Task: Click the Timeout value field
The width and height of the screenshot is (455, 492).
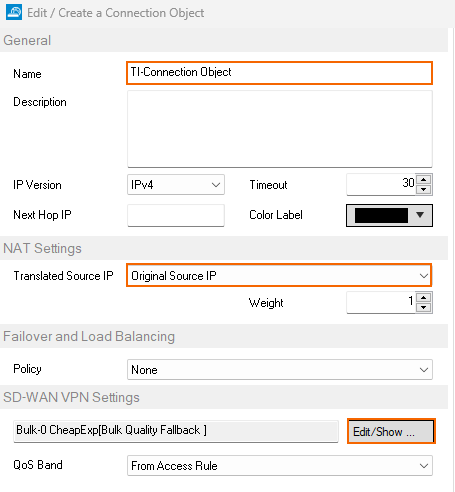Action: (381, 184)
